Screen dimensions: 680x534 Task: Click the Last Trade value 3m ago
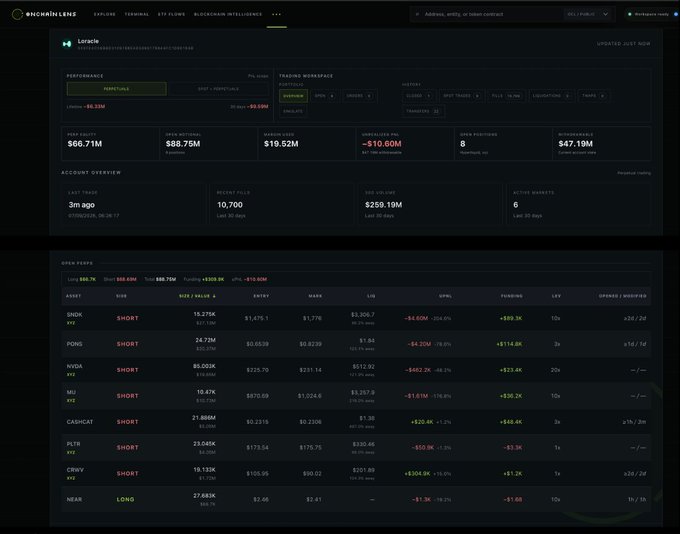click(x=82, y=205)
